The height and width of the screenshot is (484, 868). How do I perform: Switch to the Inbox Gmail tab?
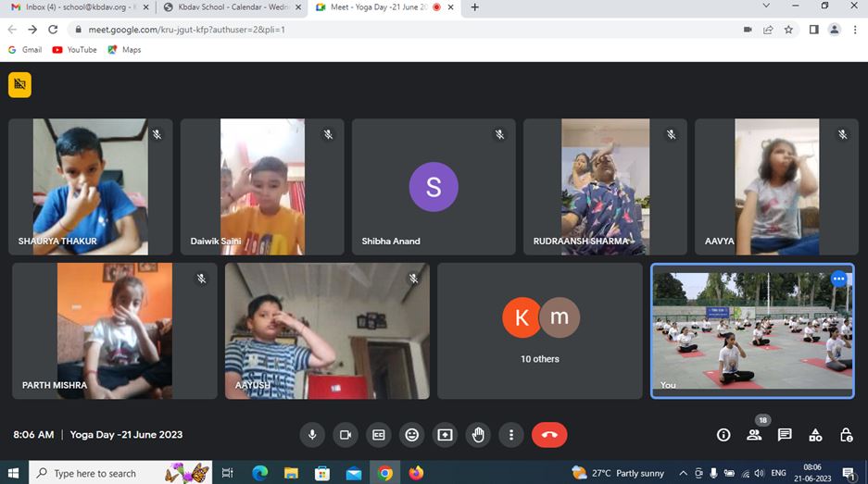(76, 7)
